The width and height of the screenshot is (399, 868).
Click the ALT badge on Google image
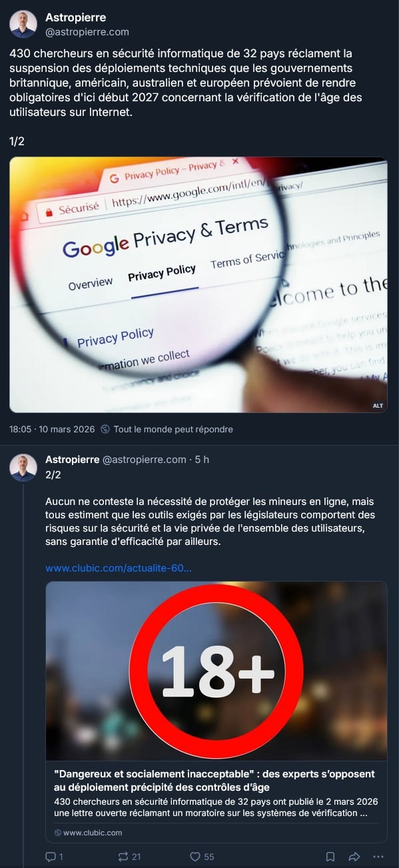click(378, 406)
